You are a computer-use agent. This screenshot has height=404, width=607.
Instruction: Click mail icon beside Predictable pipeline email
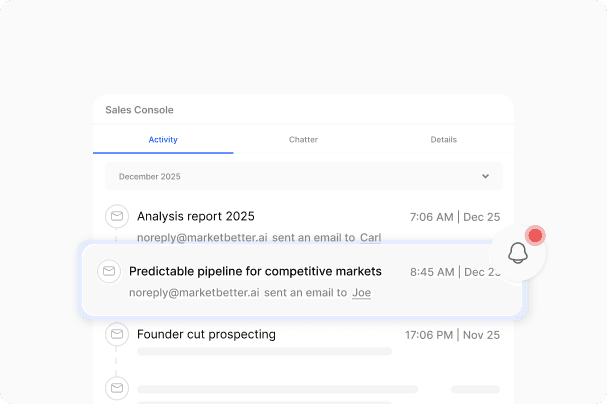[109, 271]
